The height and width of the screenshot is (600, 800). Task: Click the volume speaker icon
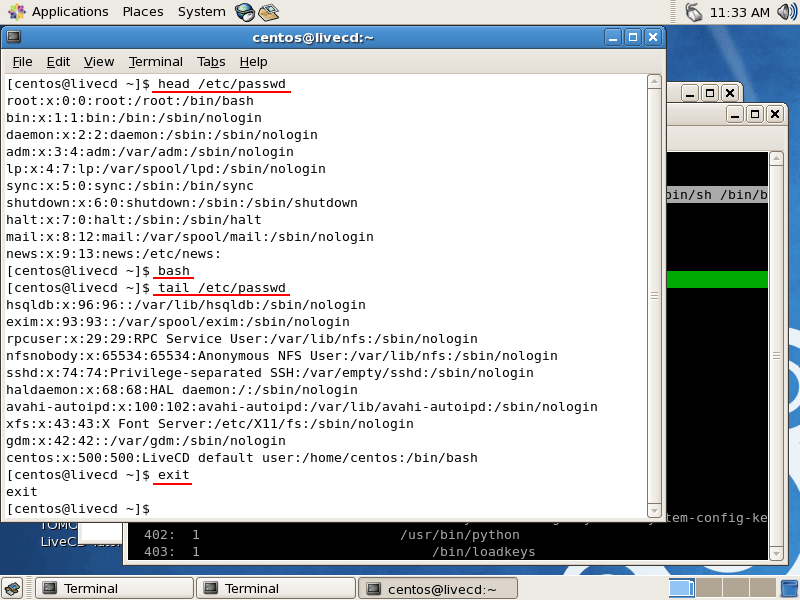tap(787, 12)
